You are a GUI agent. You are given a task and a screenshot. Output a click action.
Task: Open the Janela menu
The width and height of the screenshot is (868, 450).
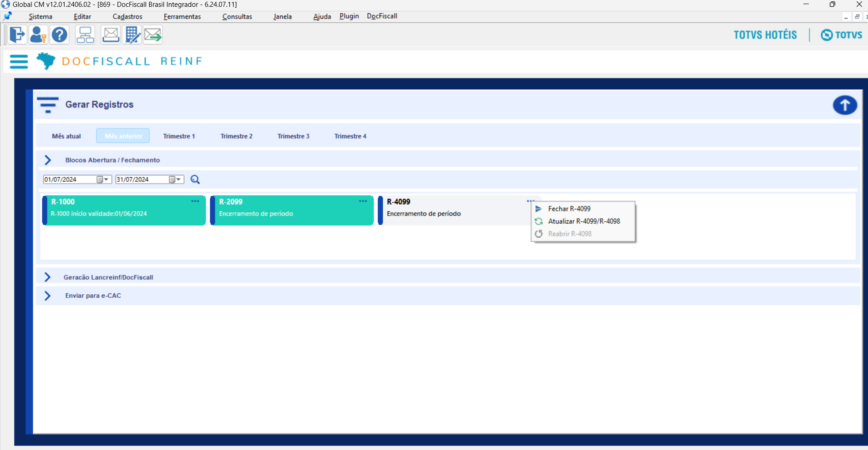pos(283,17)
